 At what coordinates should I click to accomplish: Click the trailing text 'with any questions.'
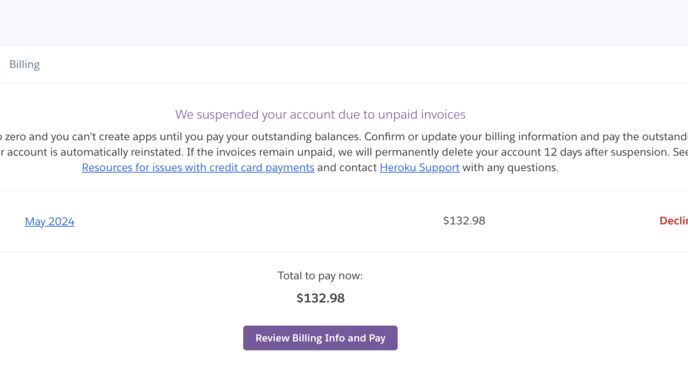tap(511, 168)
